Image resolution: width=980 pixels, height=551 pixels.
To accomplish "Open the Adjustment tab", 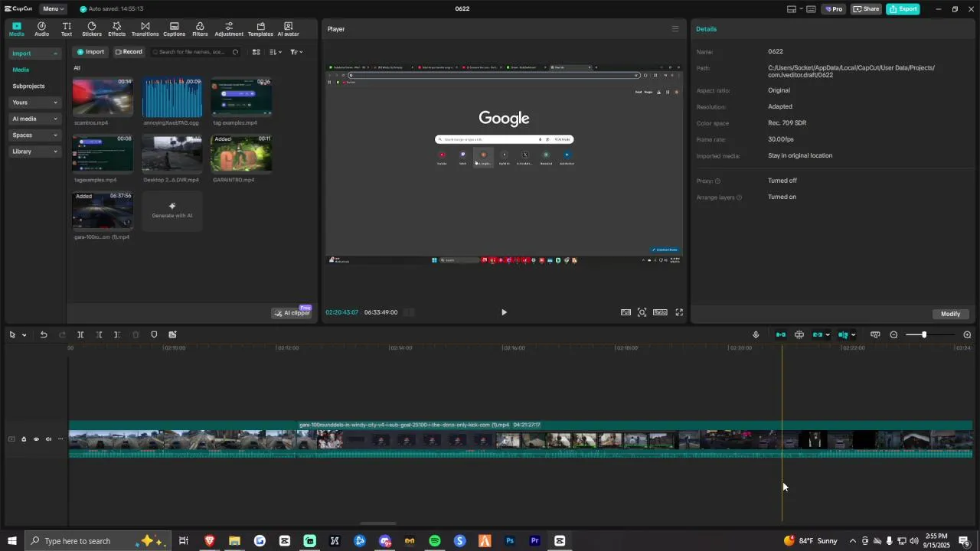I will pos(229,29).
